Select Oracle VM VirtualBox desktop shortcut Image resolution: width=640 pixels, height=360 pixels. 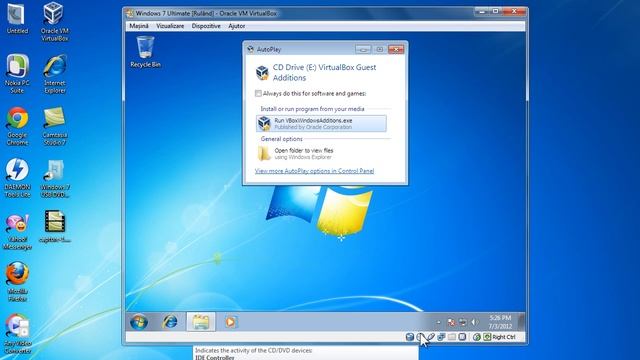click(54, 22)
